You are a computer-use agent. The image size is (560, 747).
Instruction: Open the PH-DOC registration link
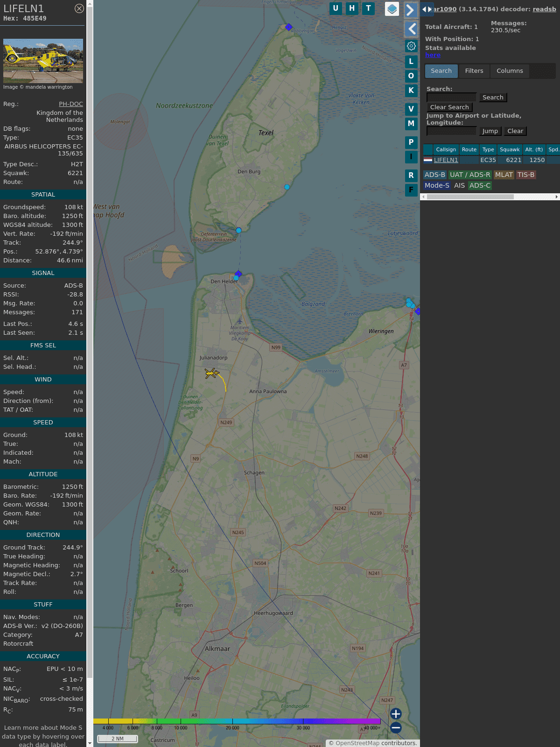click(x=71, y=104)
